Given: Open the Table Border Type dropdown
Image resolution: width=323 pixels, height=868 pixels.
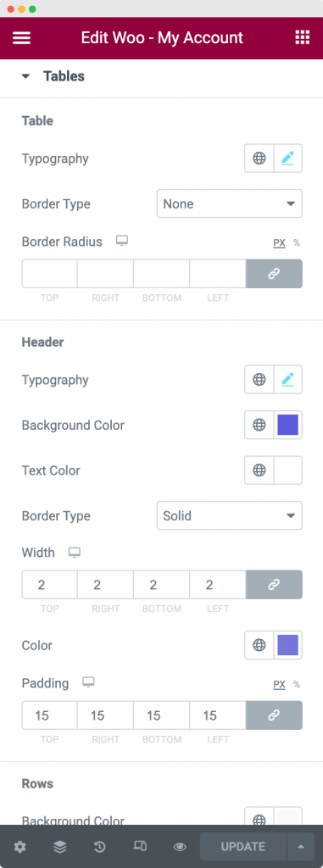Looking at the screenshot, I should click(x=230, y=203).
